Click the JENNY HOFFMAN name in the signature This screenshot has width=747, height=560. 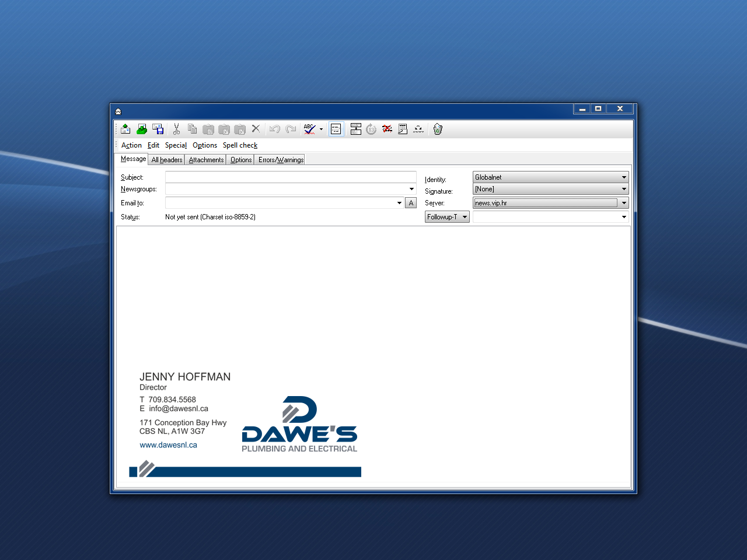pos(185,377)
